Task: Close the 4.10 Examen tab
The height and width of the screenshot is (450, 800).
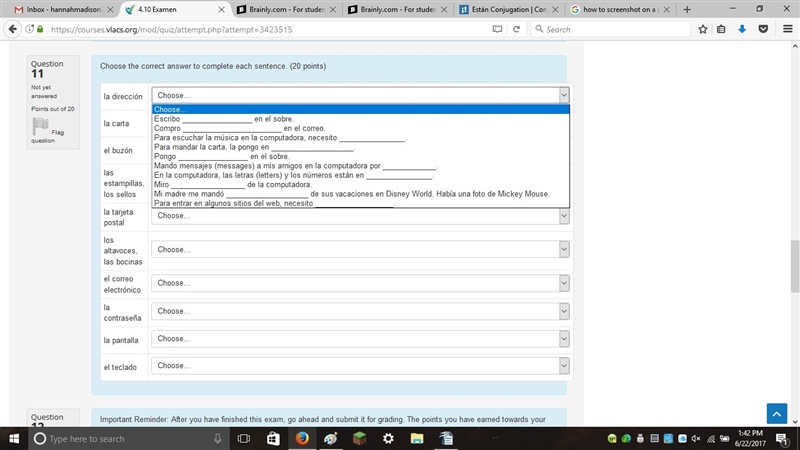Action: pos(221,9)
